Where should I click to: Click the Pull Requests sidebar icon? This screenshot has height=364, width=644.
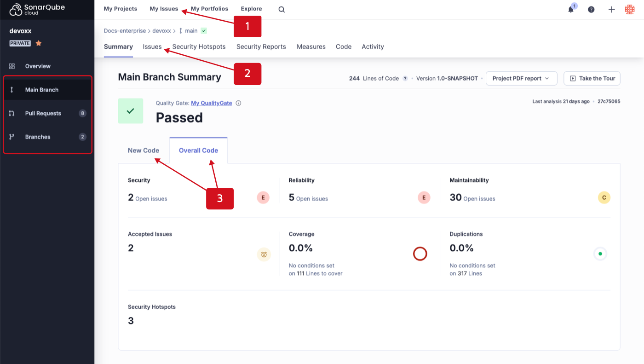pos(12,113)
